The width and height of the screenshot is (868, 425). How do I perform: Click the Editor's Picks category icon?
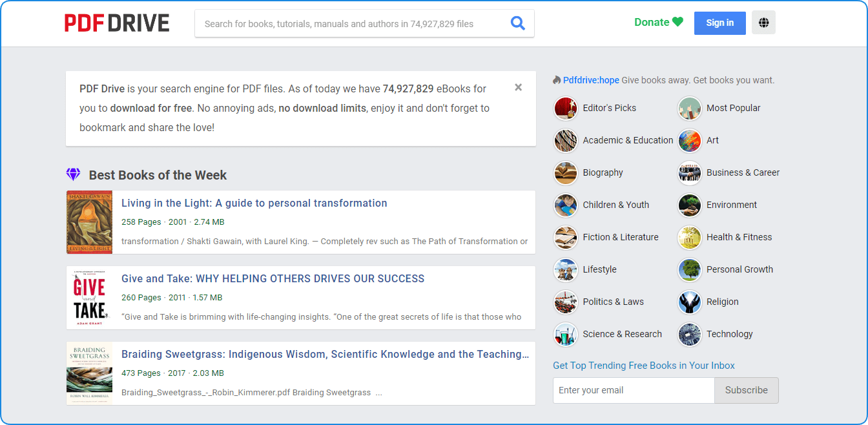566,108
